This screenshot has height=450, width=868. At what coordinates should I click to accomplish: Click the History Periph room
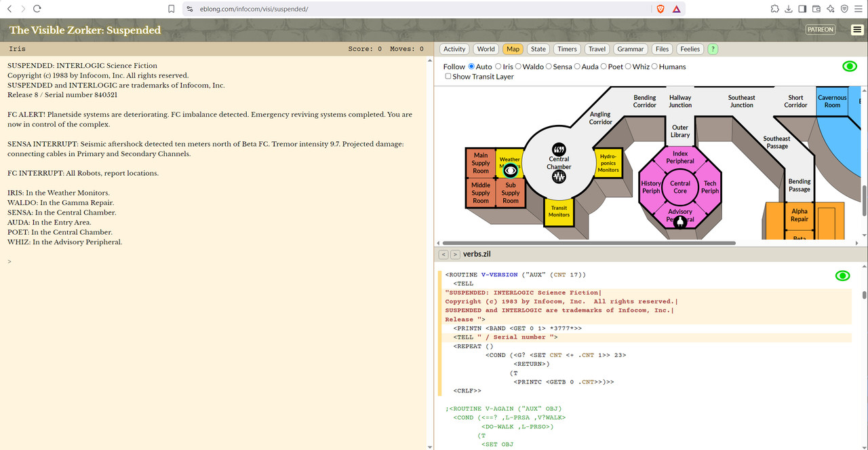click(651, 187)
